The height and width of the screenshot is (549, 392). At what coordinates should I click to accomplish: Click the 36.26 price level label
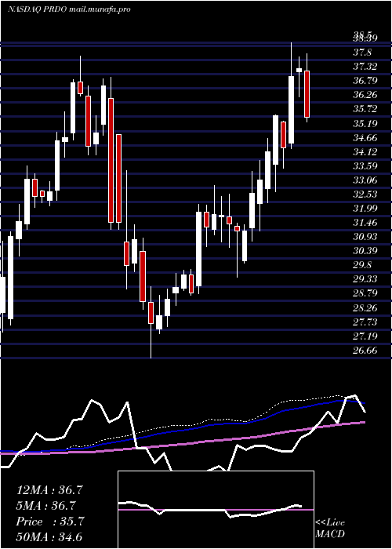(x=365, y=95)
